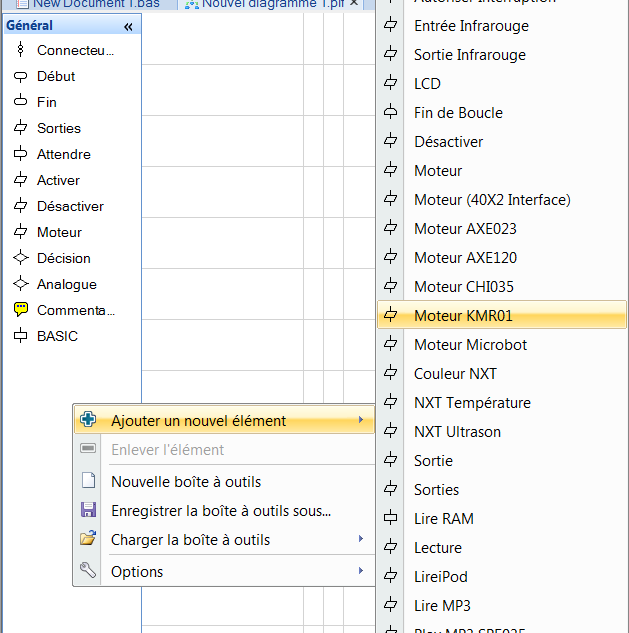Screen dimensions: 629x633
Task: Click the Attendre toolbox icon
Action: (x=20, y=154)
